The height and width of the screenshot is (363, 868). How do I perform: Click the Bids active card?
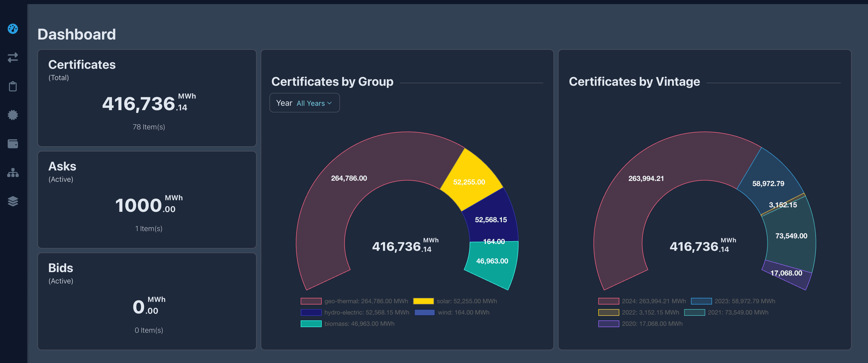(147, 301)
